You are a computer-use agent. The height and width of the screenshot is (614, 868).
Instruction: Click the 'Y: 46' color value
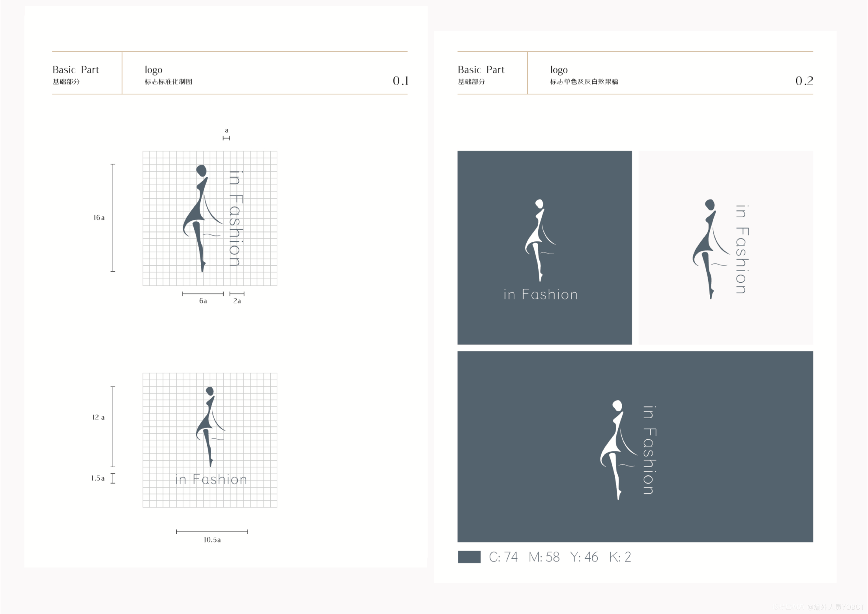click(584, 557)
